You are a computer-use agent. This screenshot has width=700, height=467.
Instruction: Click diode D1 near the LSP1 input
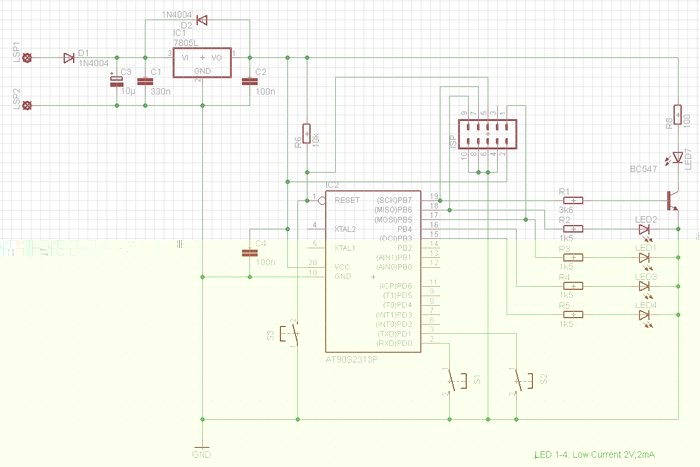click(68, 58)
